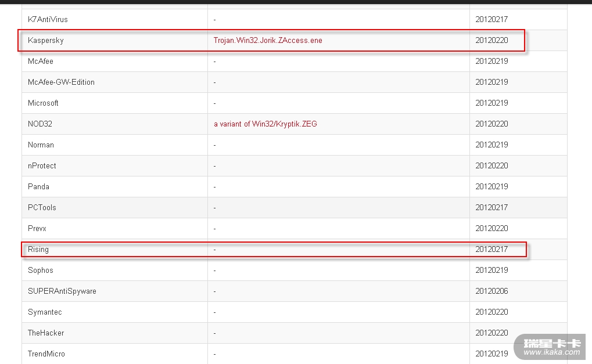
Task: Select the 20120219 date in Sophos row
Action: [491, 271]
